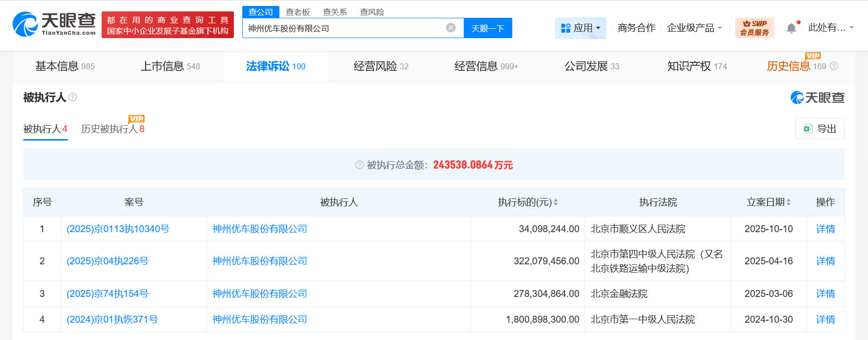The image size is (868, 340).
Task: Open the user account dropdown 此处有…
Action: (830, 28)
